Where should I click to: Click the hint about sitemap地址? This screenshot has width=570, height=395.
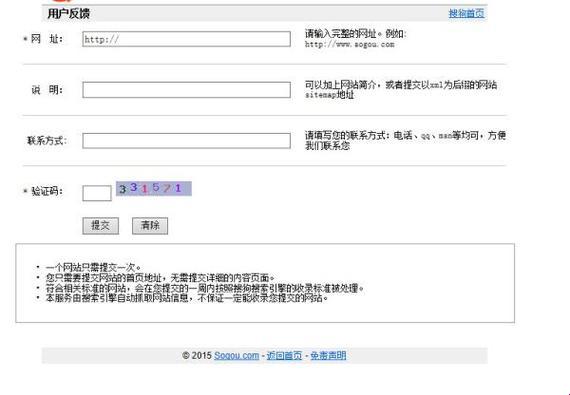(x=401, y=90)
